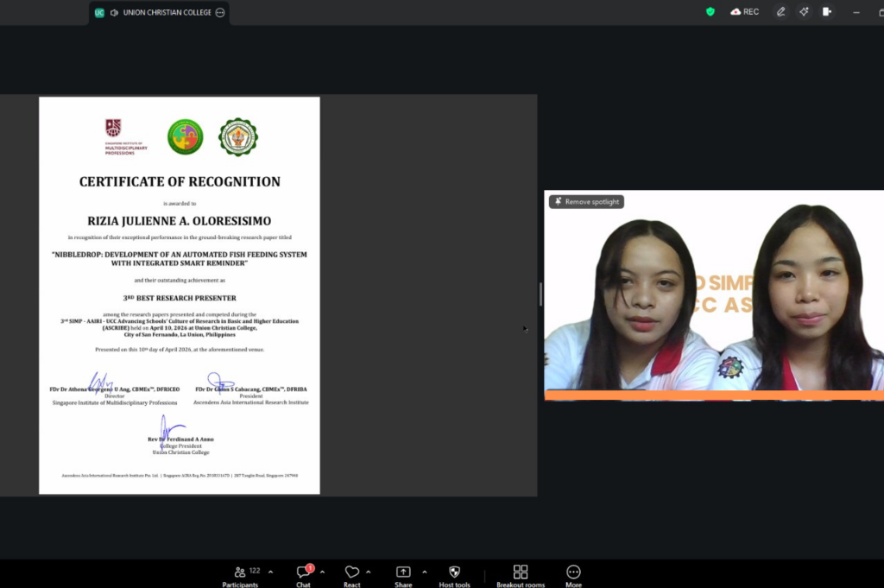Click the green encryption shield icon
The width and height of the screenshot is (884, 588).
pos(710,12)
